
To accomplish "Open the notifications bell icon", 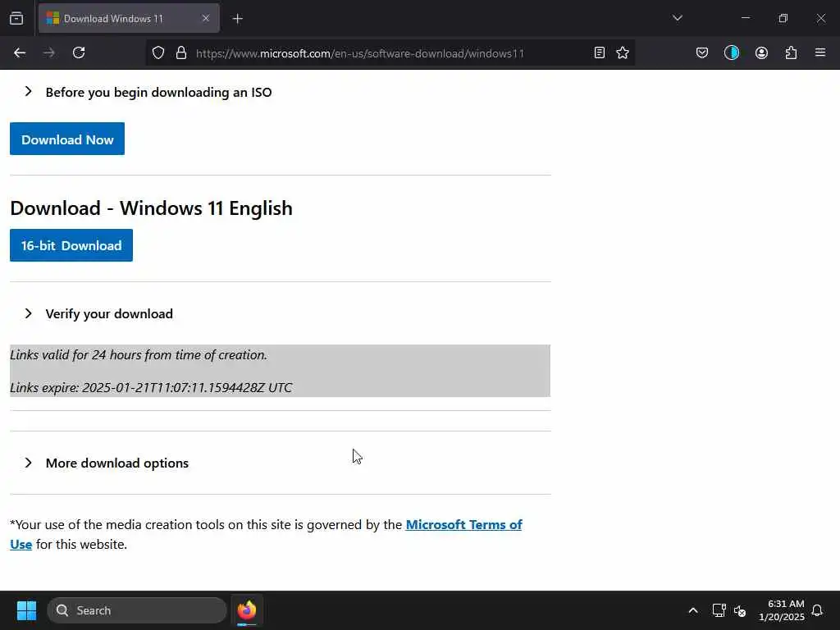I will tap(817, 610).
